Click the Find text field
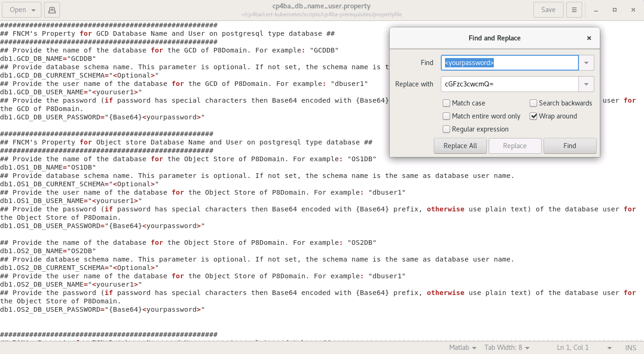This screenshot has width=644, height=354. coord(510,63)
